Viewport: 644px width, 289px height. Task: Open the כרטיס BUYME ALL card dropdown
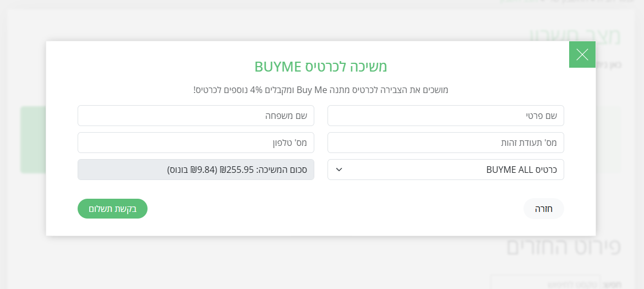pos(445,170)
